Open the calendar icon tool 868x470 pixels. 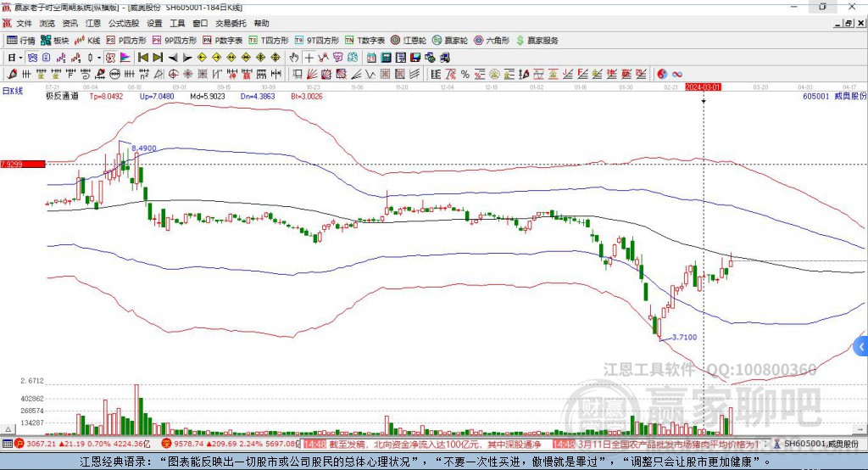coord(371,58)
